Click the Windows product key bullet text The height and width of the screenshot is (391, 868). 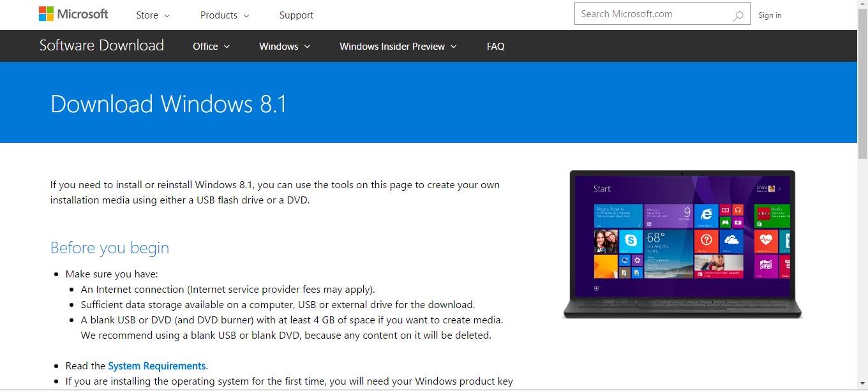[289, 381]
